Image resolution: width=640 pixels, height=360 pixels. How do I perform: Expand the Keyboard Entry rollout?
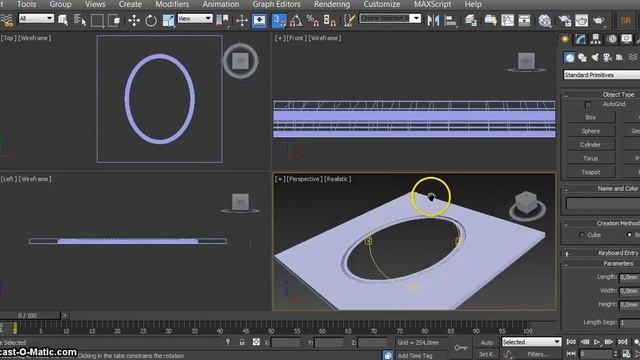tap(567, 254)
